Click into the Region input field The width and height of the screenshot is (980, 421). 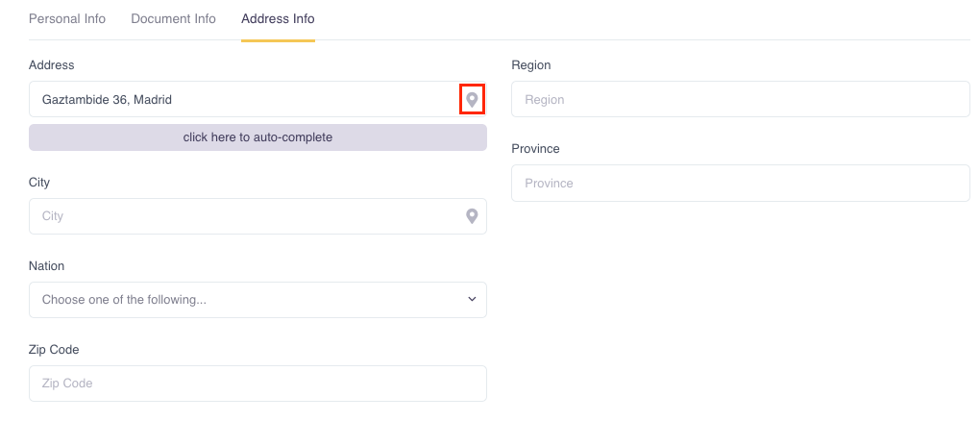(740, 99)
